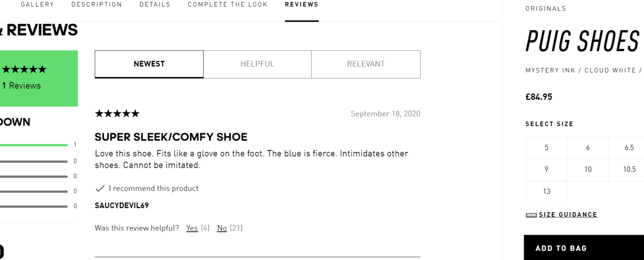Open the Details section tab
Screen dimensions: 644x260
[x=155, y=4]
